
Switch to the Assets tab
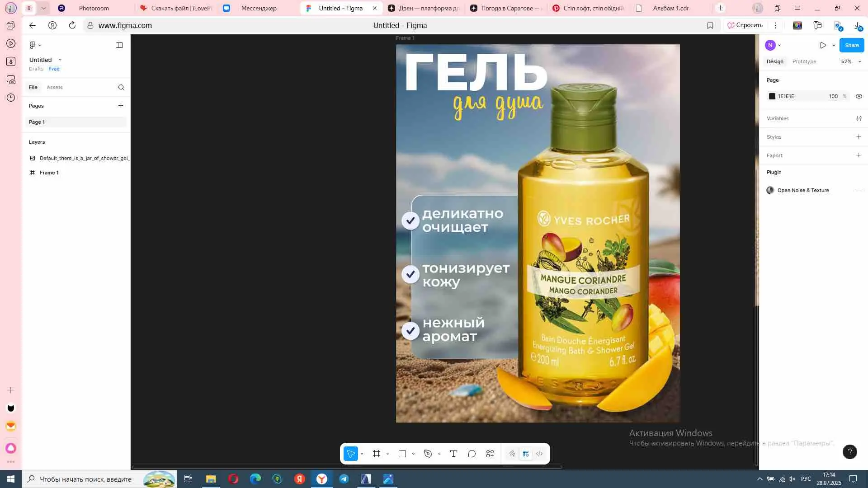pos(55,87)
